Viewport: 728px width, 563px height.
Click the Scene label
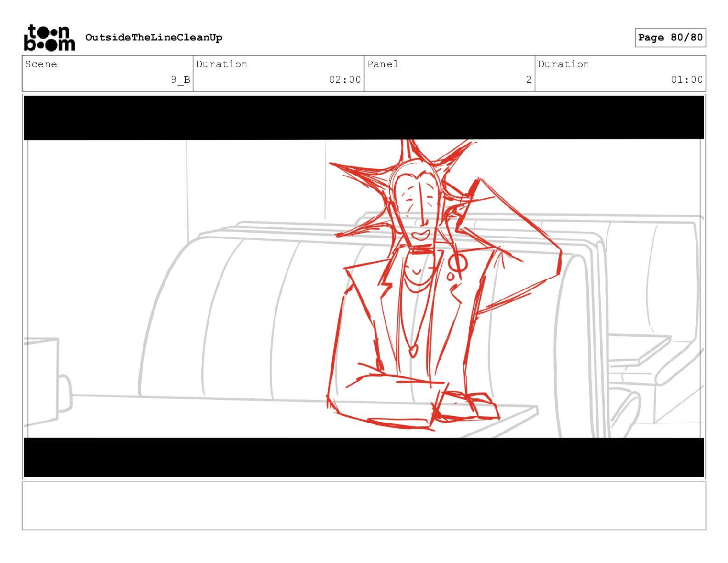click(41, 64)
